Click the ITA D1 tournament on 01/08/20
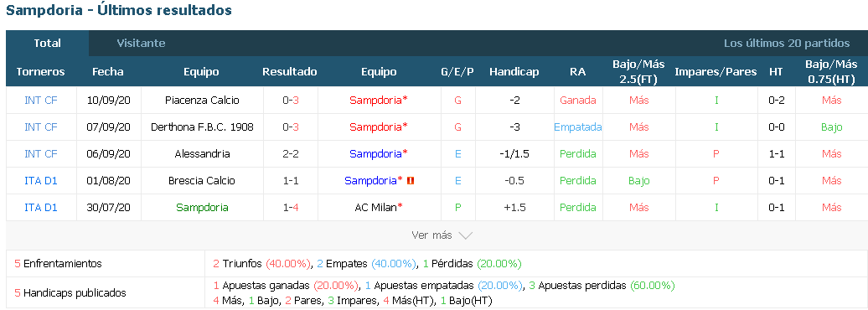 coord(41,180)
